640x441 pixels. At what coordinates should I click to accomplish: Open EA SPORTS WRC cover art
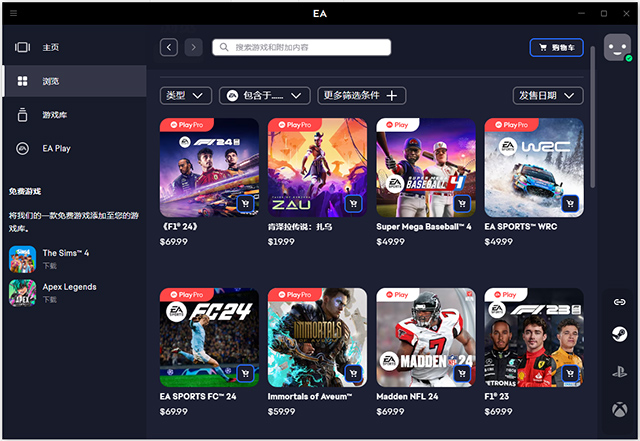[534, 167]
